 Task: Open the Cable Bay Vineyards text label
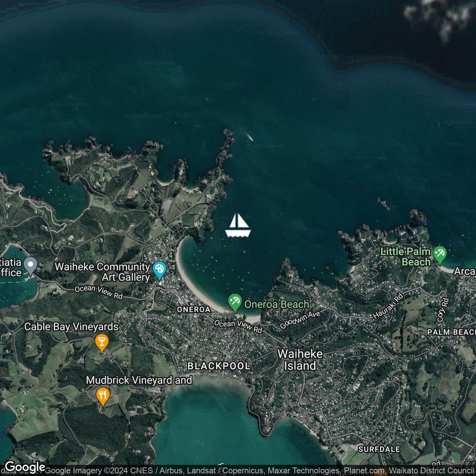click(x=71, y=327)
